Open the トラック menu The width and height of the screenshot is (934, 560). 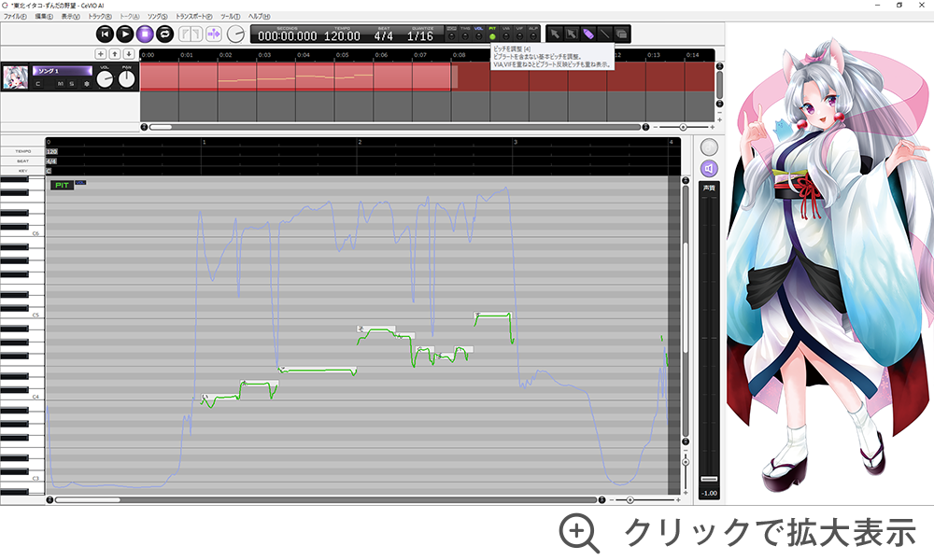(x=100, y=17)
